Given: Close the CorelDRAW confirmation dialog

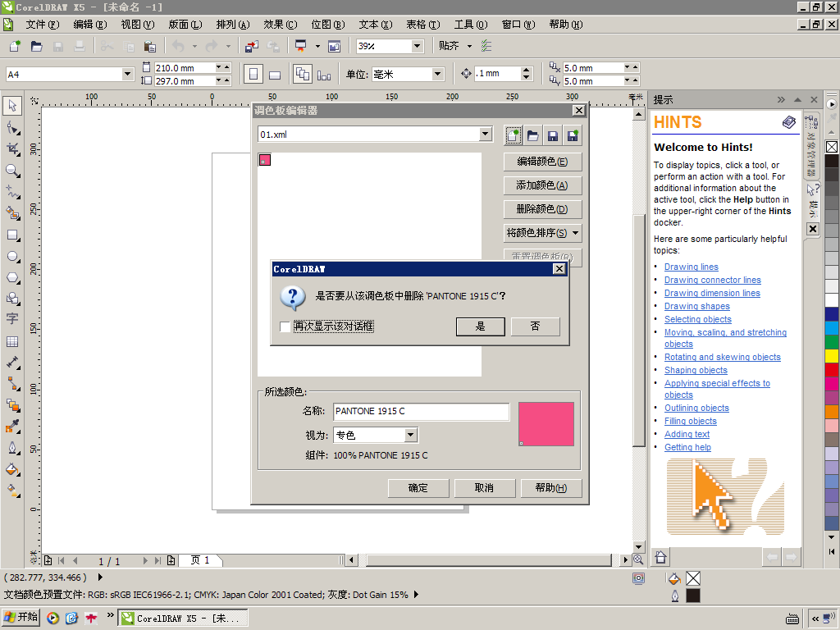Looking at the screenshot, I should (x=559, y=269).
